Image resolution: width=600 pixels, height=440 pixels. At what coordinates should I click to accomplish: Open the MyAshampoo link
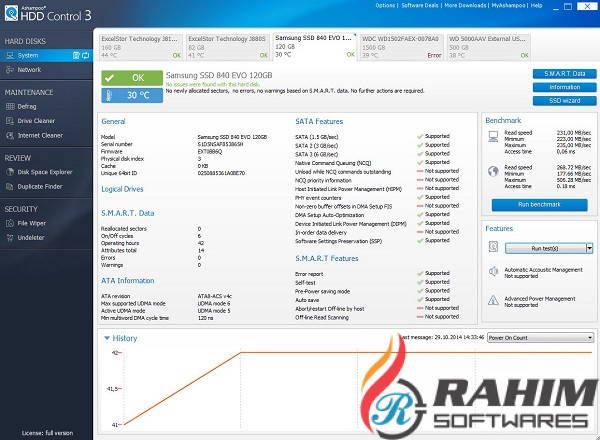click(509, 5)
